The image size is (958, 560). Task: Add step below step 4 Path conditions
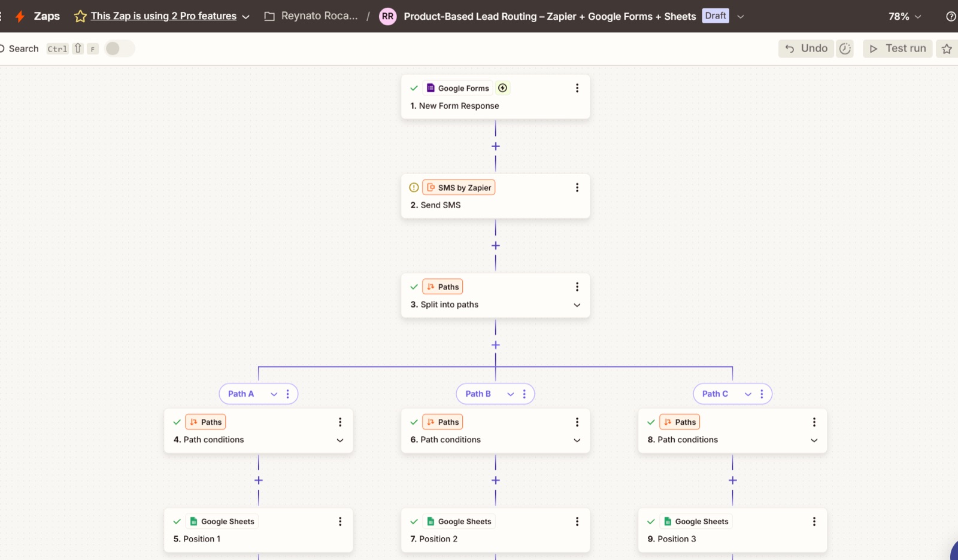[259, 480]
